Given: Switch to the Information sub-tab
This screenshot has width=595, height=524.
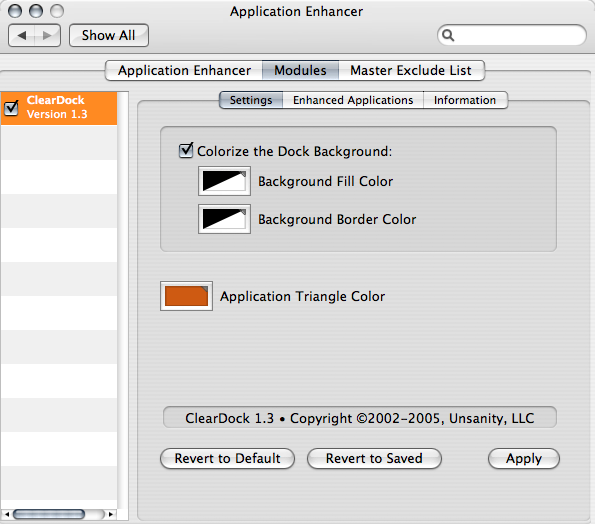Looking at the screenshot, I should (465, 100).
